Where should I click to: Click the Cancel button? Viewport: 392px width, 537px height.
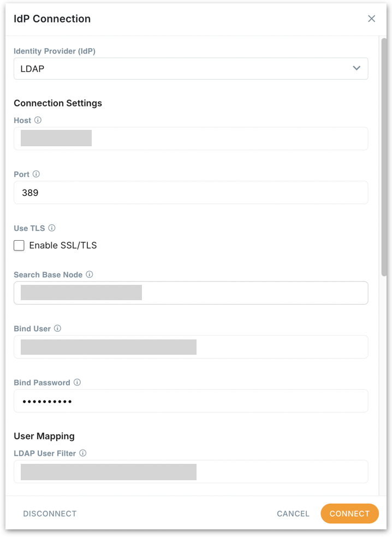tap(293, 514)
